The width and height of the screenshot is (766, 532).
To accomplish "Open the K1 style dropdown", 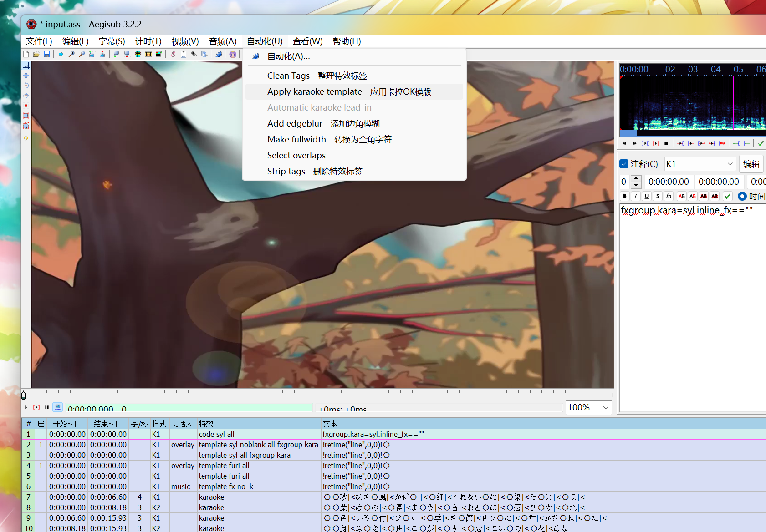I will [700, 164].
